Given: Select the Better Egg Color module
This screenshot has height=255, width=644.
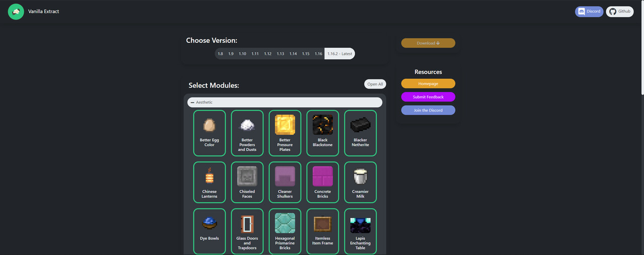Looking at the screenshot, I should (209, 133).
